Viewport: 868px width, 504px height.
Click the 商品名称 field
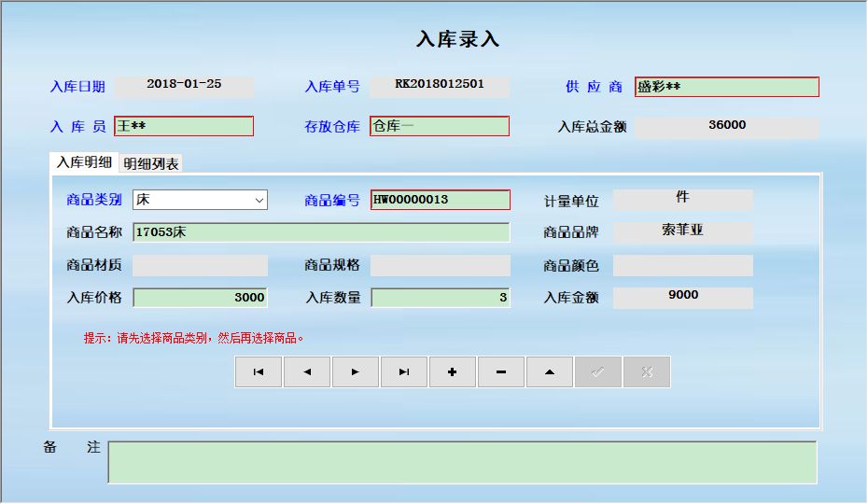click(321, 232)
